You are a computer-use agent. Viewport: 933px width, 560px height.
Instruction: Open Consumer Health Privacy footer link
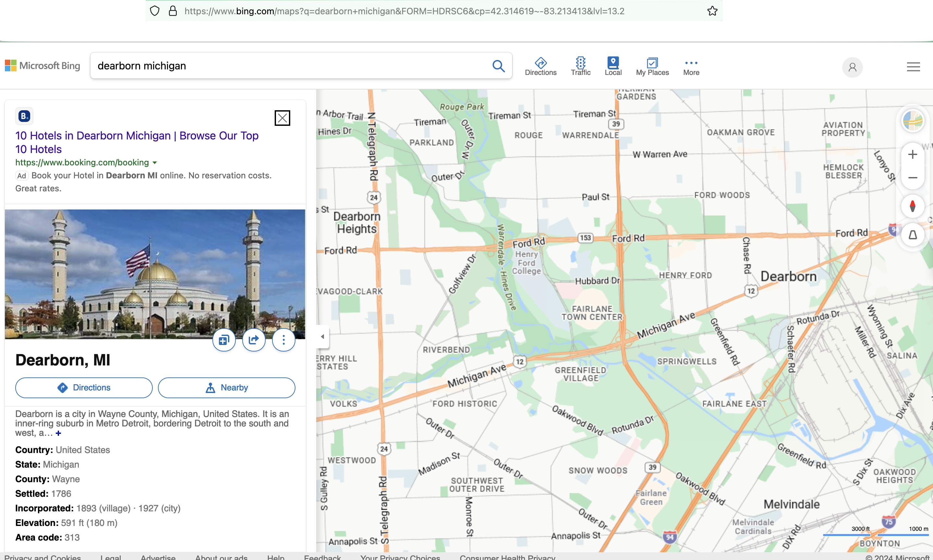(x=508, y=557)
